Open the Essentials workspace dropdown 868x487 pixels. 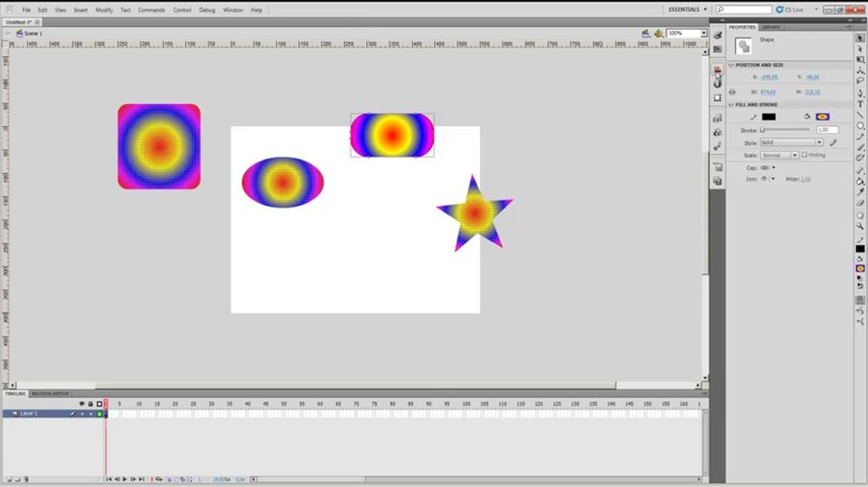(687, 9)
